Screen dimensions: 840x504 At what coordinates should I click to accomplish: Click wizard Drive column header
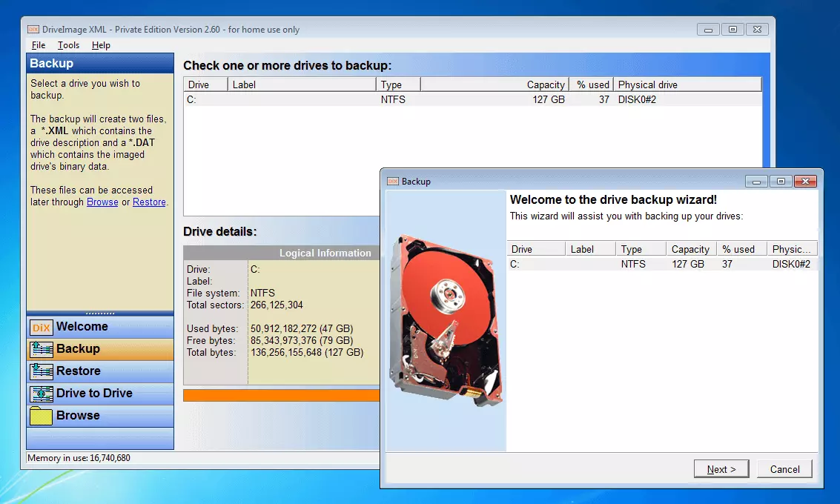coord(536,249)
